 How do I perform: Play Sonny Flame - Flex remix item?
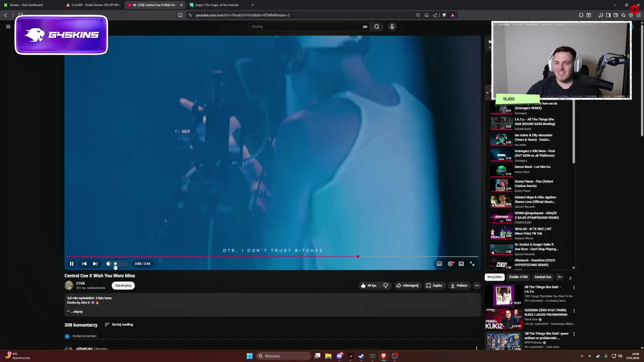click(531, 187)
